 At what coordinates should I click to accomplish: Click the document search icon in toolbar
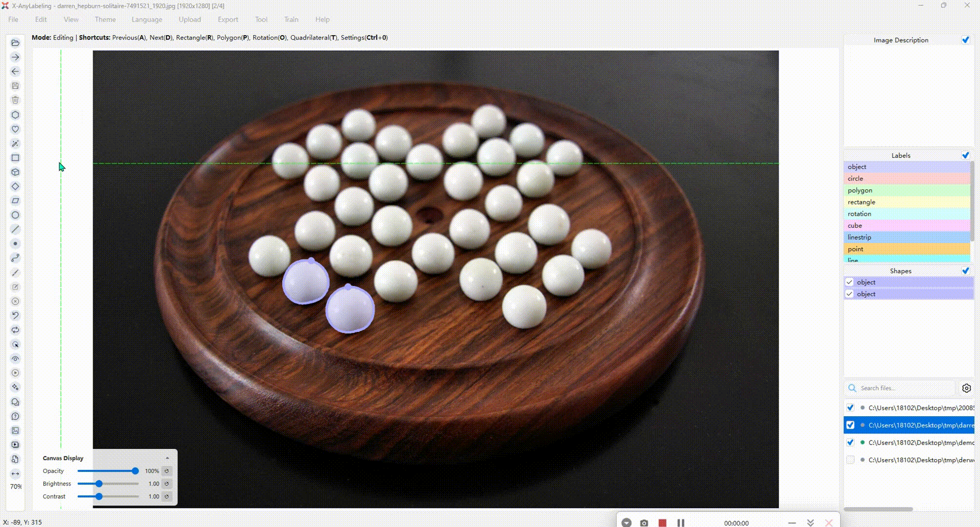15,459
